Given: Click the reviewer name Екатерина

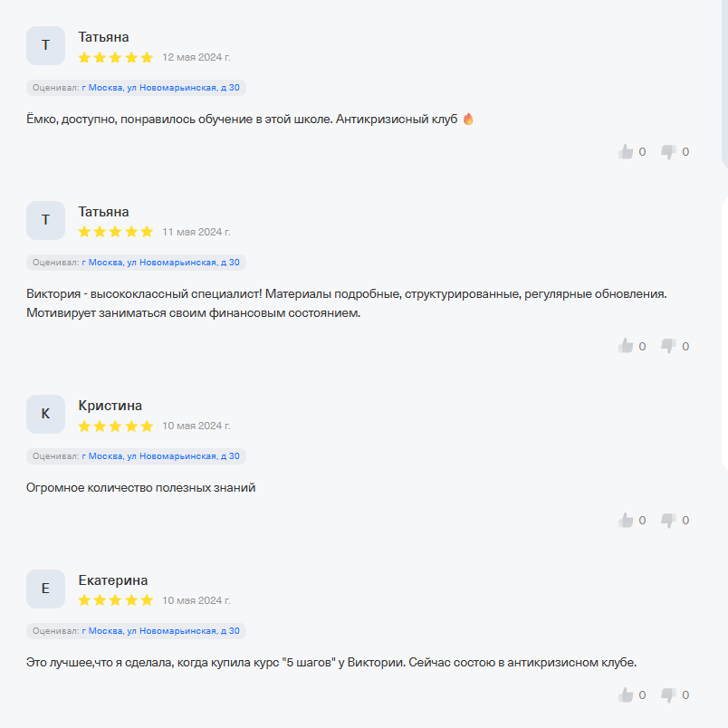Looking at the screenshot, I should coord(113,580).
